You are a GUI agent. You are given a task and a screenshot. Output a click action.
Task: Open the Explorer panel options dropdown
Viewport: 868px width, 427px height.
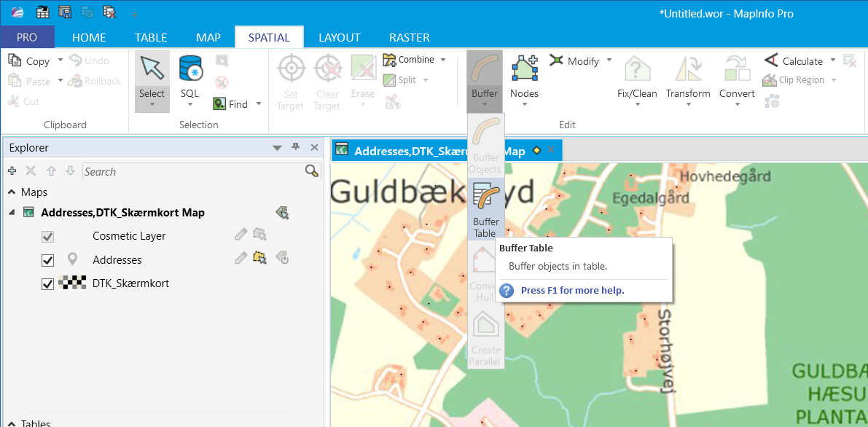278,147
